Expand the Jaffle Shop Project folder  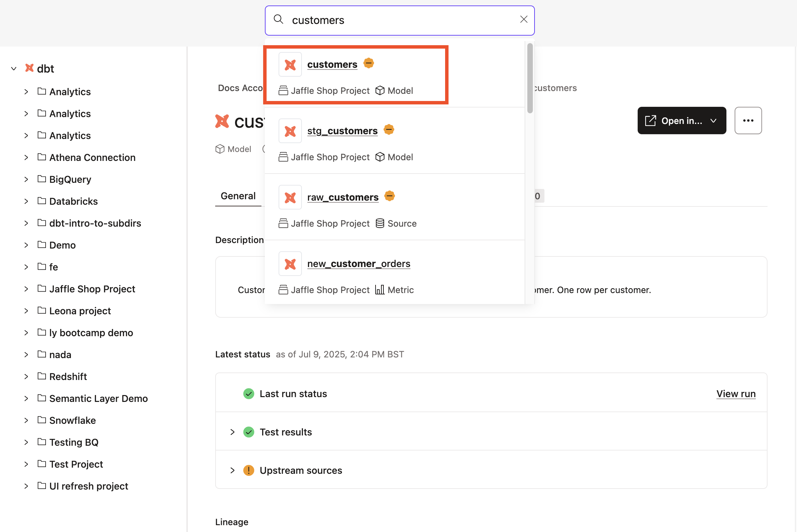26,289
